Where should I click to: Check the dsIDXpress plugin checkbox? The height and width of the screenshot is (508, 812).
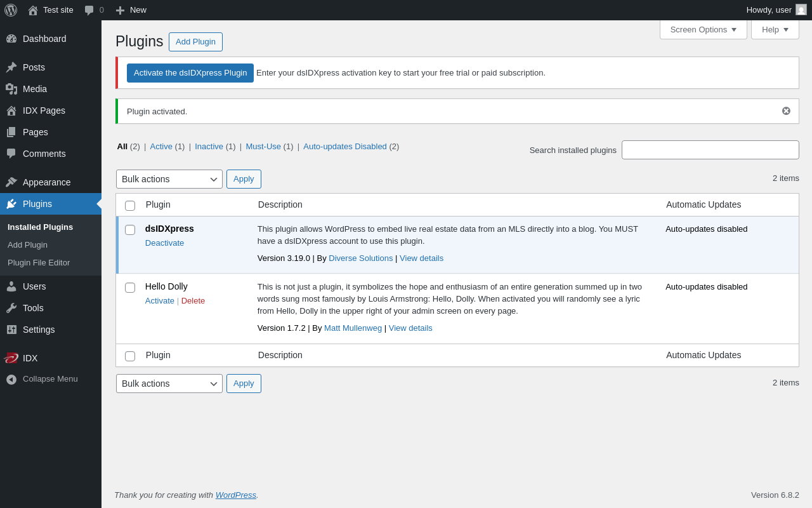(130, 230)
